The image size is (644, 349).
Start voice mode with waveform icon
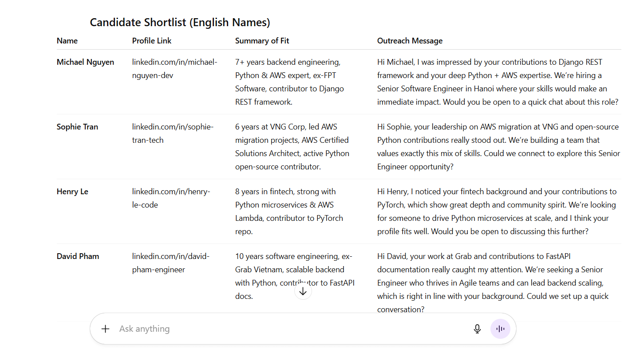pyautogui.click(x=500, y=329)
